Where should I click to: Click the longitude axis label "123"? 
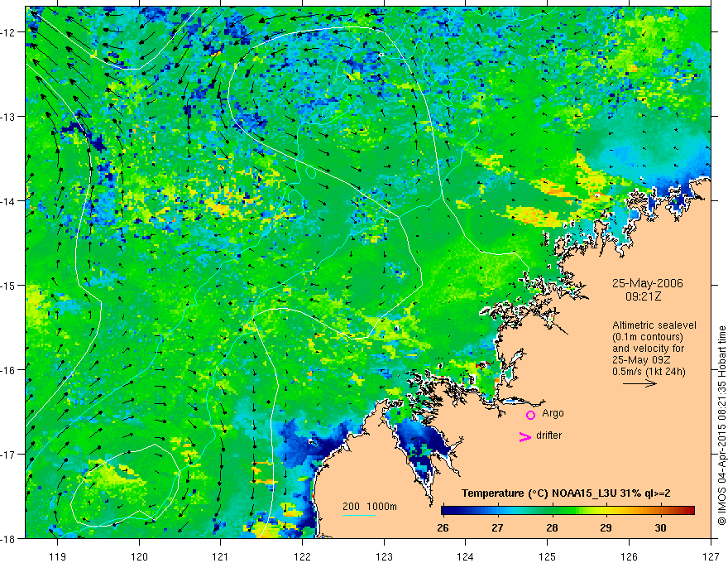[384, 556]
